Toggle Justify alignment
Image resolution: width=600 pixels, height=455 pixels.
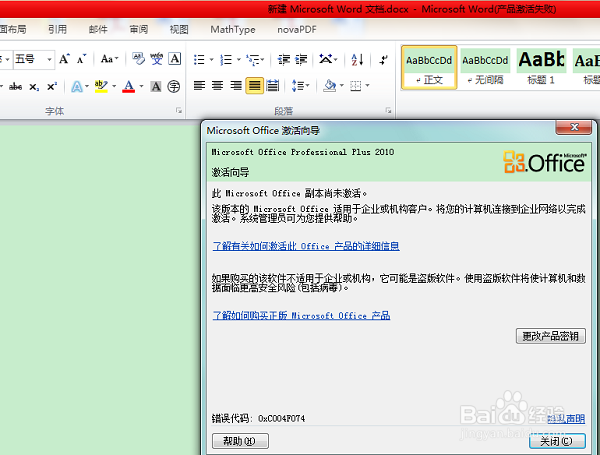click(x=254, y=86)
